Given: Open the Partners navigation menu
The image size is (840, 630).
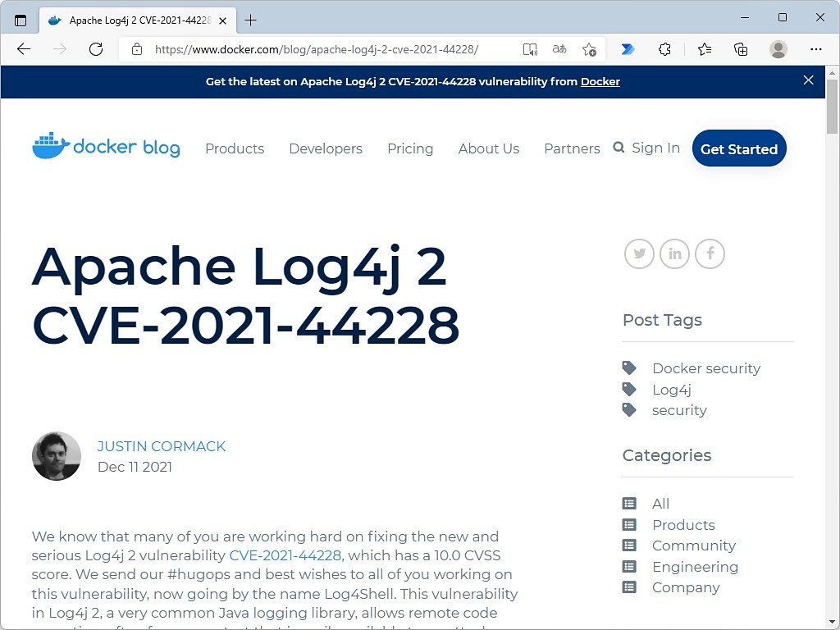Looking at the screenshot, I should [572, 148].
